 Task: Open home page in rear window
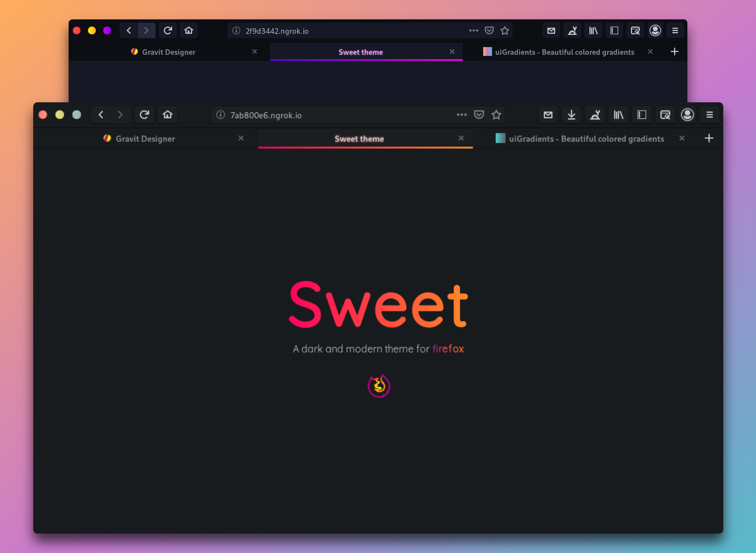189,30
